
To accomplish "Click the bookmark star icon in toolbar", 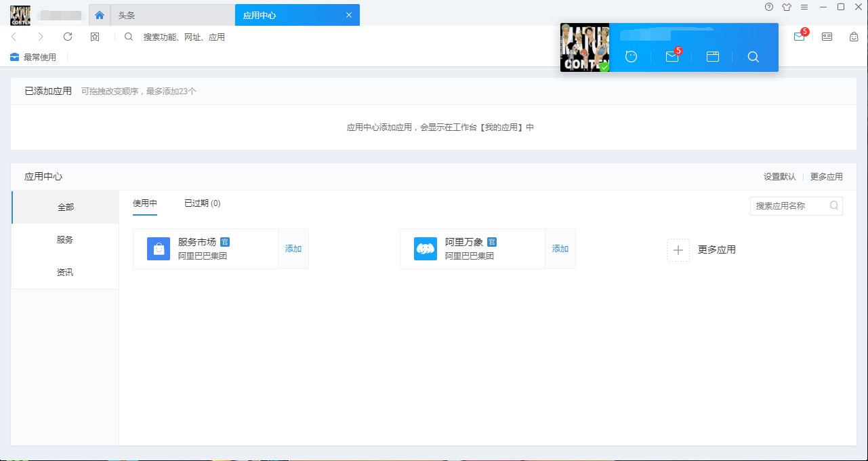I will click(x=95, y=37).
